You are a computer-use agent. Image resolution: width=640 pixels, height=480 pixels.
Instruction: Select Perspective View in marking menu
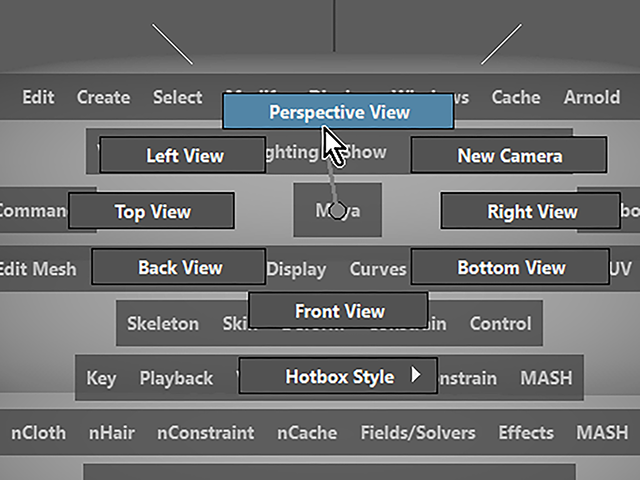338,111
